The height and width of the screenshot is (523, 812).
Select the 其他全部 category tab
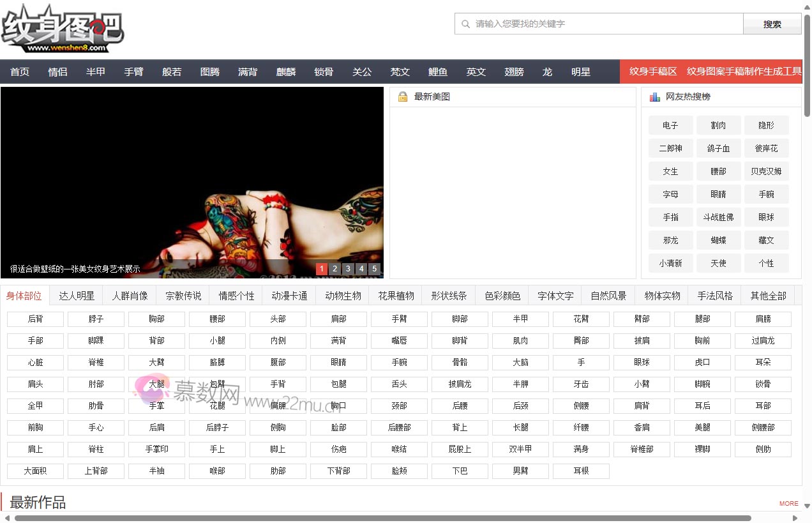pos(768,296)
